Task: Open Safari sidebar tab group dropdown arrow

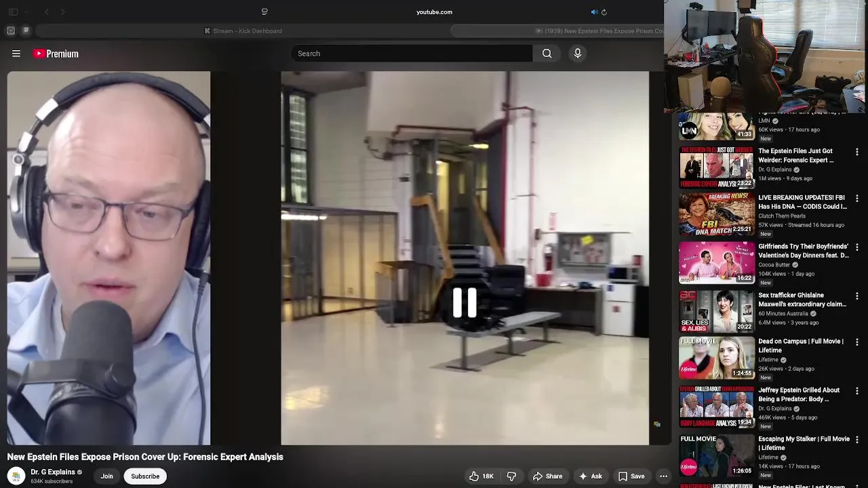Action: 26,12
